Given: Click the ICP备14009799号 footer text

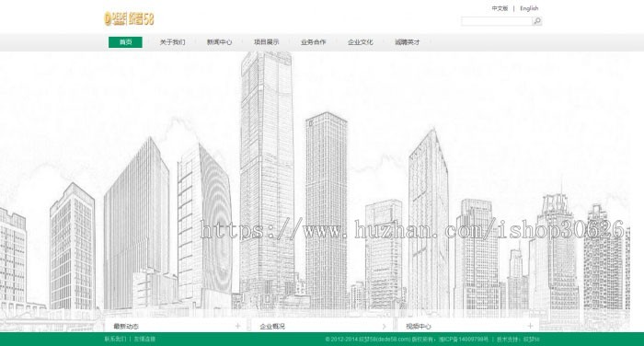Looking at the screenshot, I should (x=464, y=339).
